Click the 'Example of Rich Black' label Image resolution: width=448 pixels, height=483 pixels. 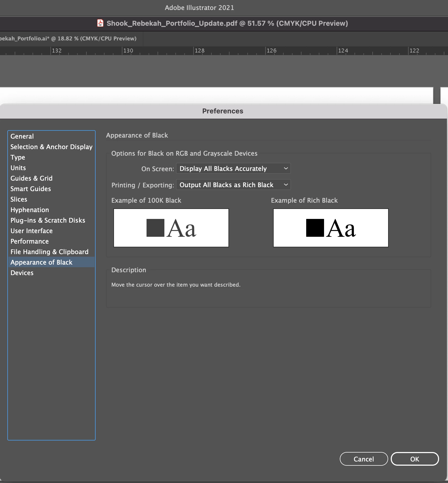pyautogui.click(x=304, y=200)
